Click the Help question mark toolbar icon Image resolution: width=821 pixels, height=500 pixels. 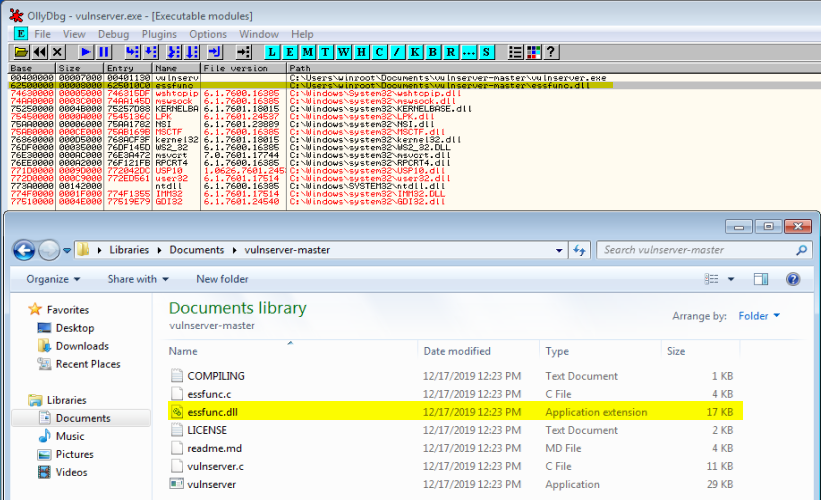[x=551, y=52]
